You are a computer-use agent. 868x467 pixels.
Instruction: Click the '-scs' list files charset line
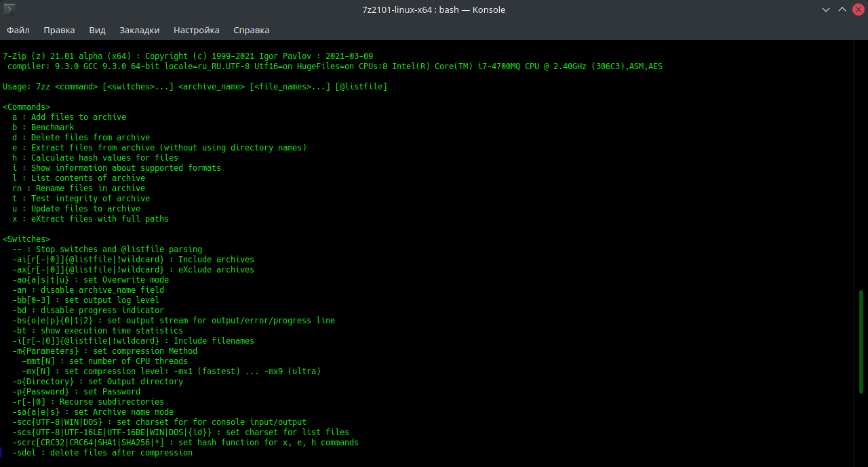[181, 432]
